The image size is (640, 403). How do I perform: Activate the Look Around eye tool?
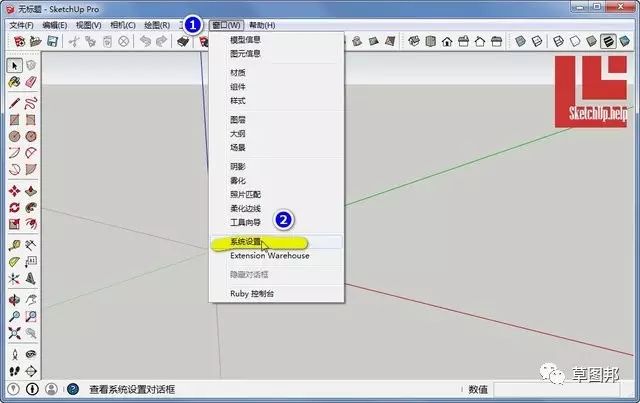pyautogui.click(x=31, y=354)
